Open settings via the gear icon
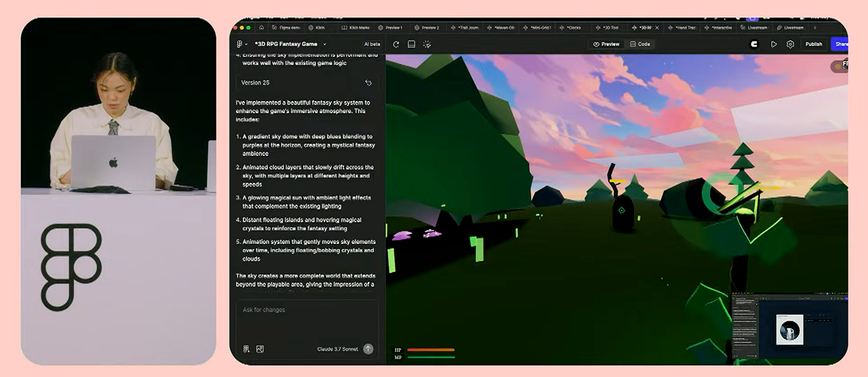The image size is (868, 377). [791, 44]
